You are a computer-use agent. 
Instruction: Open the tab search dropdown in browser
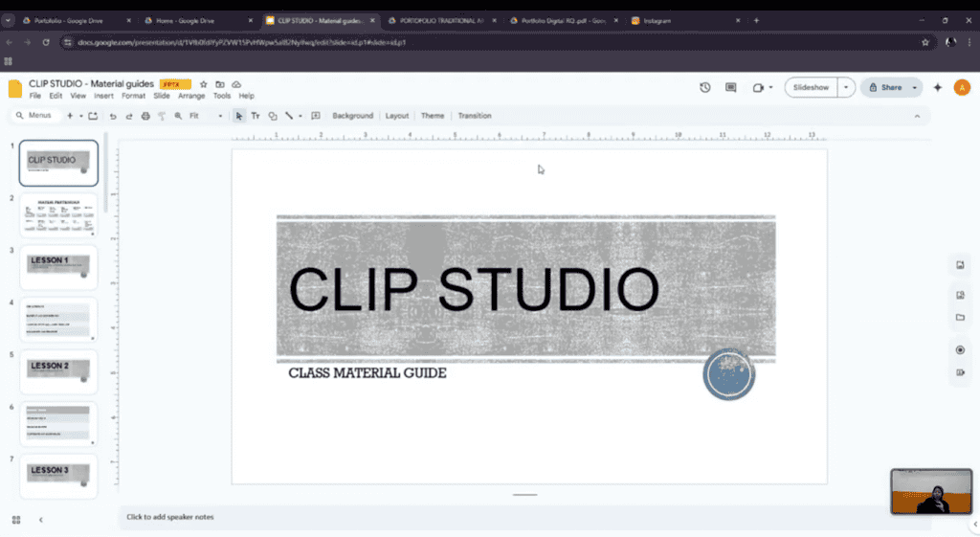pyautogui.click(x=8, y=21)
